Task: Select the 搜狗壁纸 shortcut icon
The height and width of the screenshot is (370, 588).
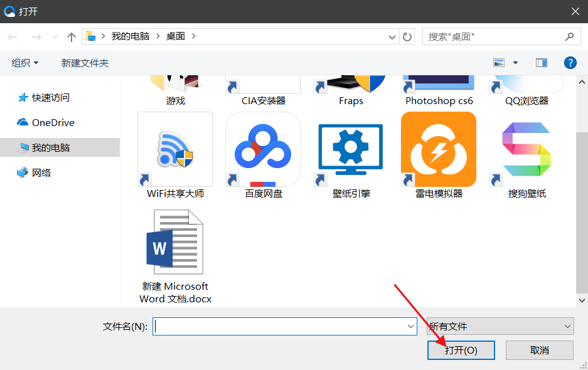Action: [526, 149]
